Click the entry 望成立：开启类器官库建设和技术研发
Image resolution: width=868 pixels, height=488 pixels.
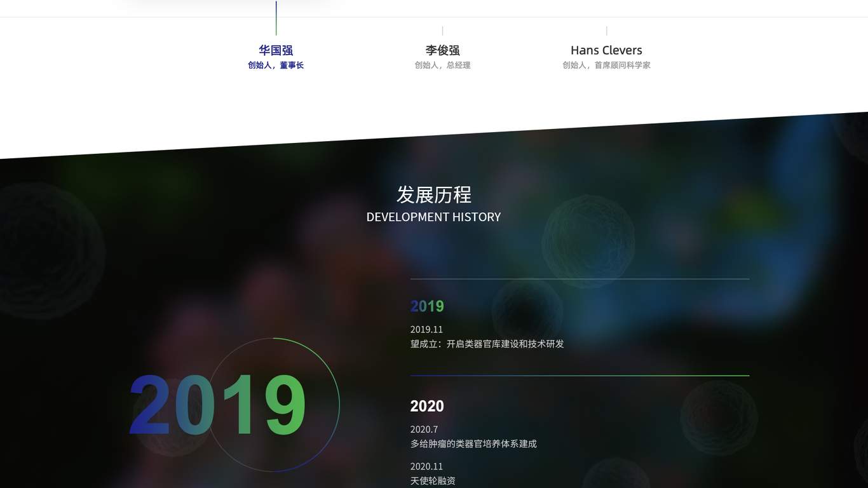[487, 344]
